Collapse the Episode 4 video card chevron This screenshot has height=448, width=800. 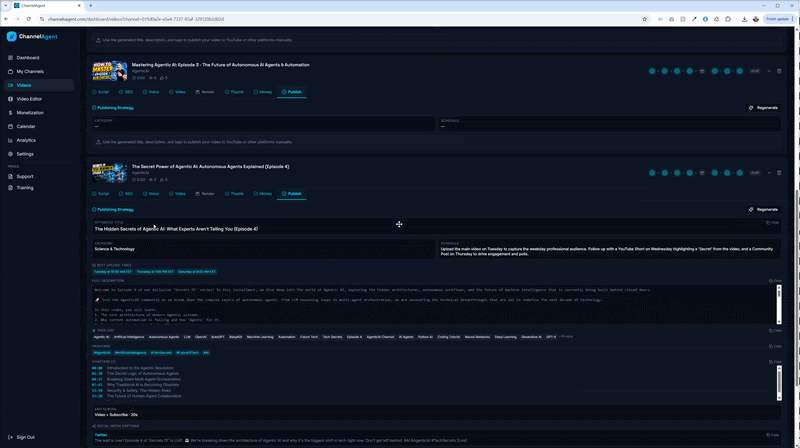click(769, 172)
